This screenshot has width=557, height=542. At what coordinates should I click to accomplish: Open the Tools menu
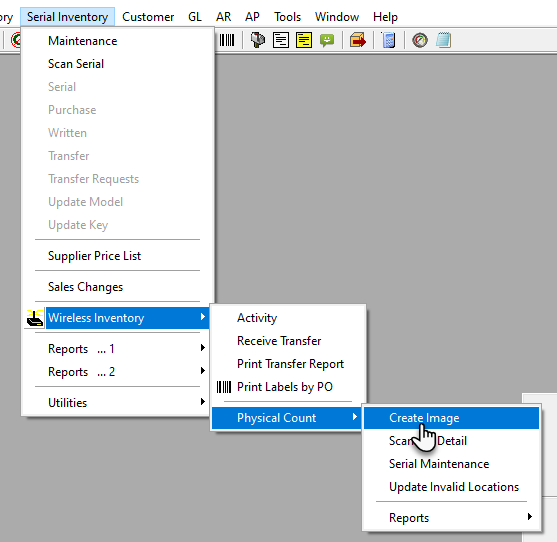point(287,17)
